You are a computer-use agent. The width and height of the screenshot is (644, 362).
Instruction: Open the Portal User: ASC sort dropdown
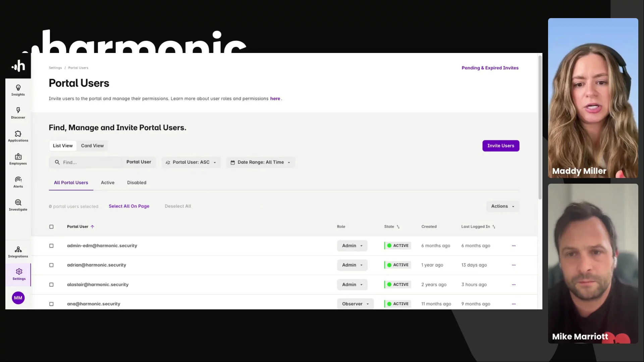pos(191,162)
